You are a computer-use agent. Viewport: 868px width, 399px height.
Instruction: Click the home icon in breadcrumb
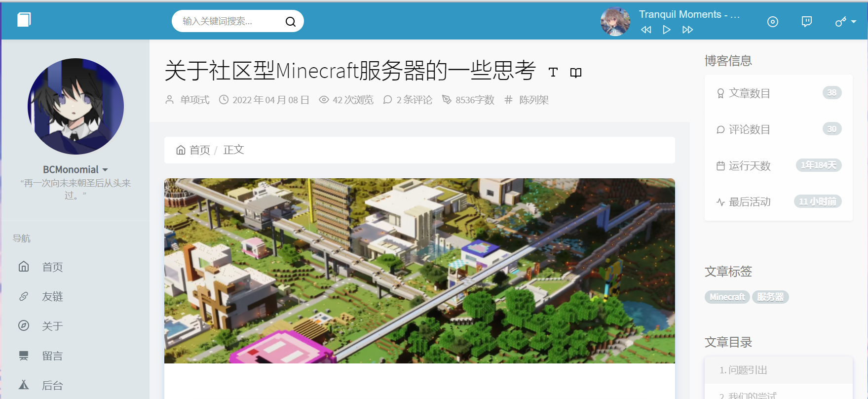tap(181, 150)
